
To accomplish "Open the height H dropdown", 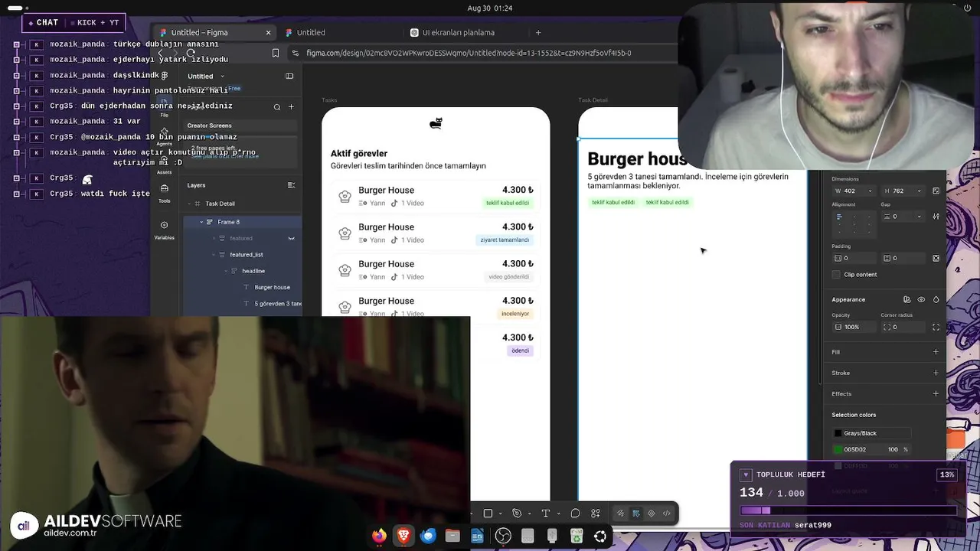I will [918, 191].
